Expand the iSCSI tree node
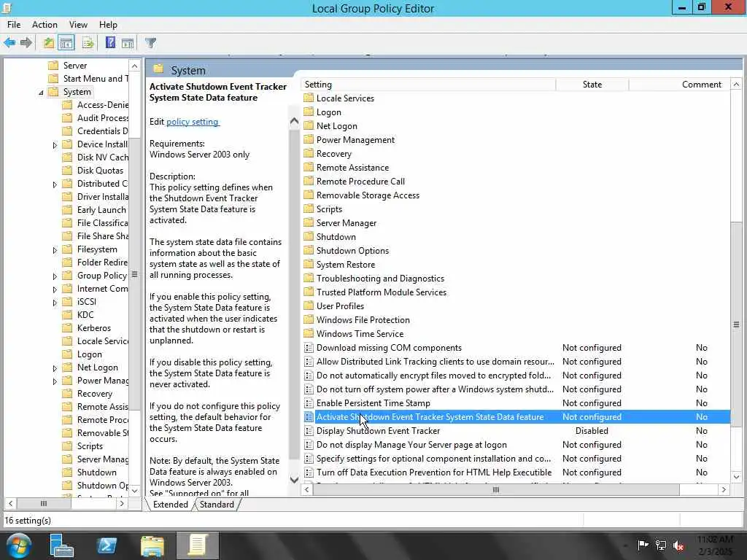The width and height of the screenshot is (747, 560). [55, 303]
